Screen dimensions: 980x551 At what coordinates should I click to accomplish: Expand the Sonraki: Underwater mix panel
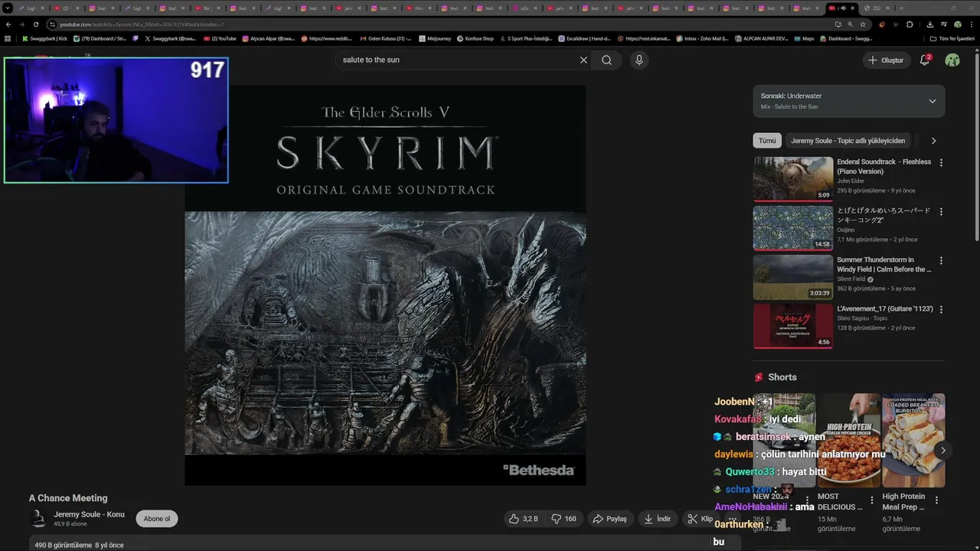point(848,101)
